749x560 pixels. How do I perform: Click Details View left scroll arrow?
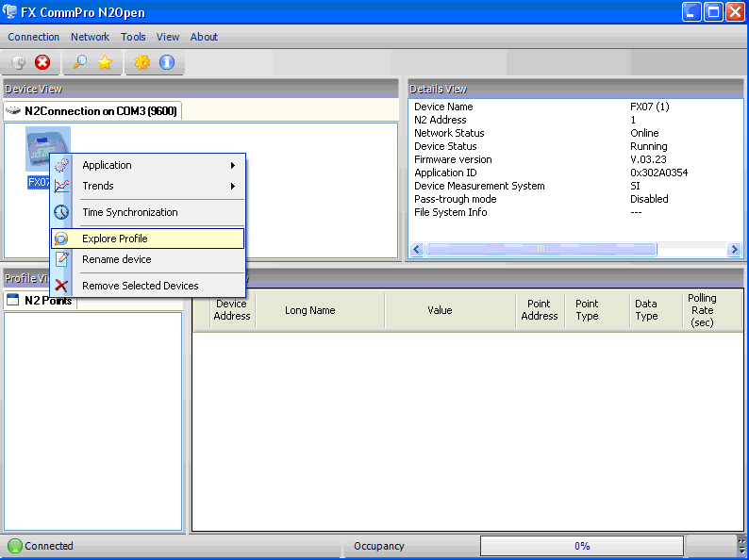pyautogui.click(x=417, y=249)
